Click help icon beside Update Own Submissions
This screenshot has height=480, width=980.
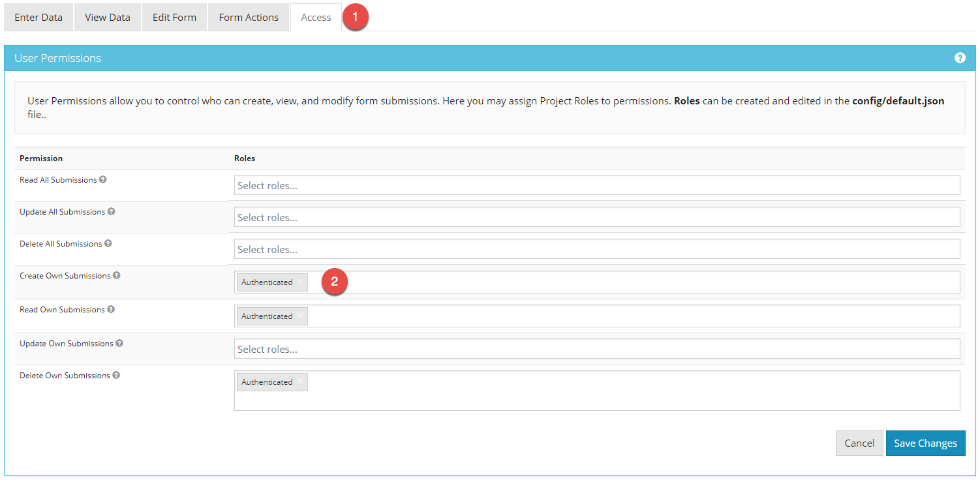tap(119, 343)
